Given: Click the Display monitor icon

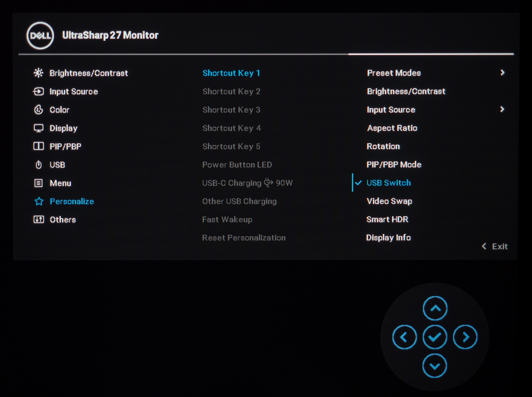Looking at the screenshot, I should click(39, 128).
